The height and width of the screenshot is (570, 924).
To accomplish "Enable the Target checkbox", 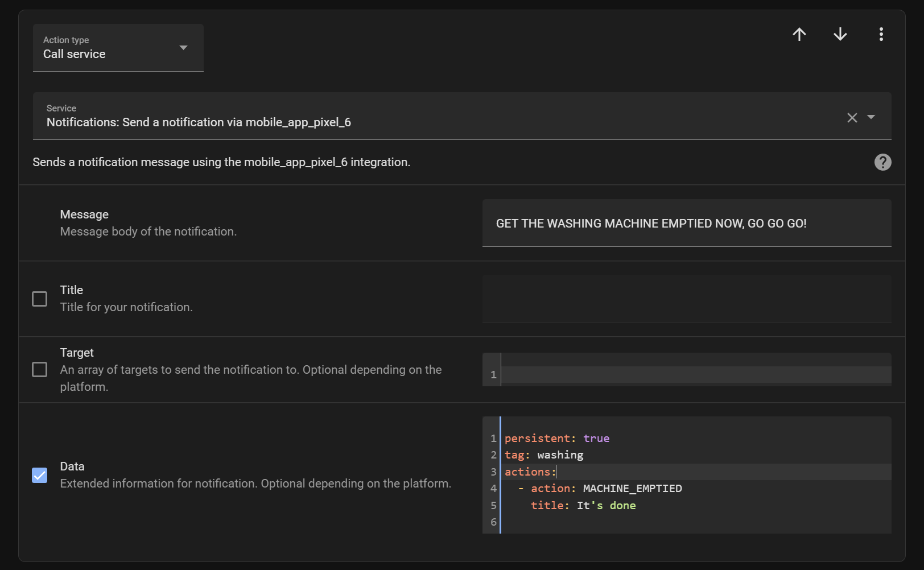I will [x=40, y=370].
